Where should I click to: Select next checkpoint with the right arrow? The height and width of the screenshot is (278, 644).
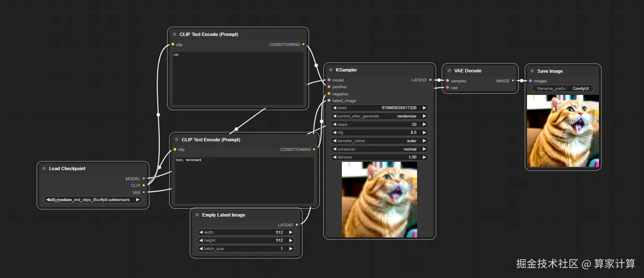coord(137,200)
